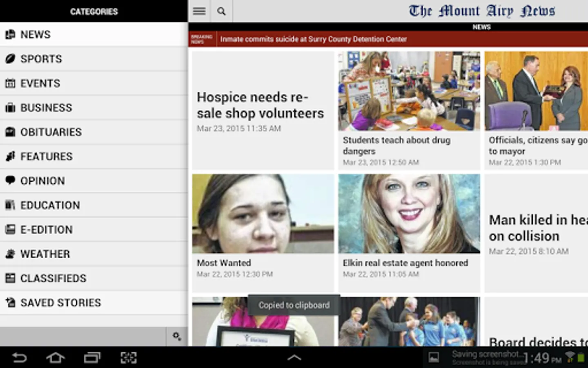This screenshot has width=588, height=368.
Task: Tap the News category newspaper icon
Action: click(10, 34)
